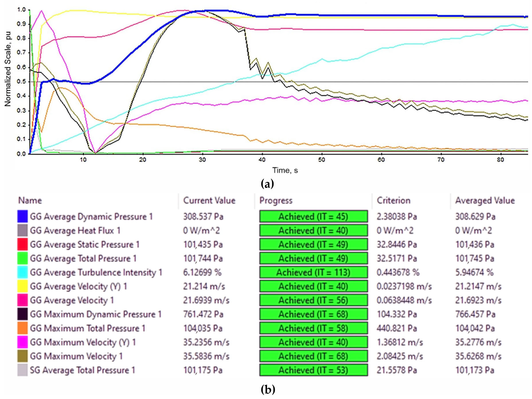Click the green GG Average Total Pressure swatch
This screenshot has width=532, height=399.
(22, 258)
